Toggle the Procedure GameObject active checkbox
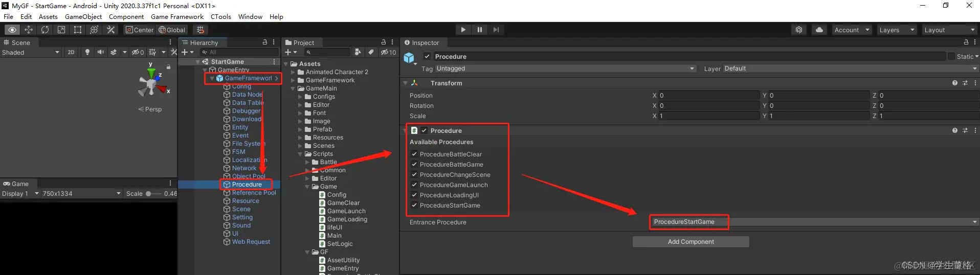The height and width of the screenshot is (275, 980). 427,56
